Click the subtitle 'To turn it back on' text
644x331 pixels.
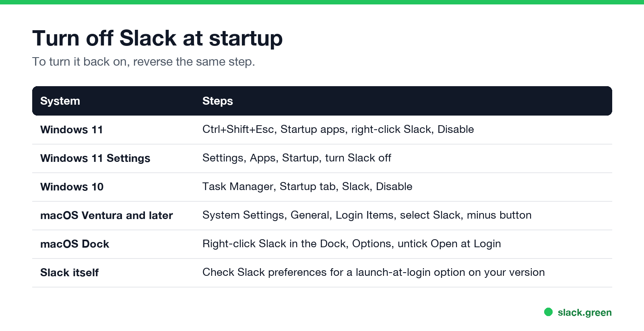(x=143, y=62)
